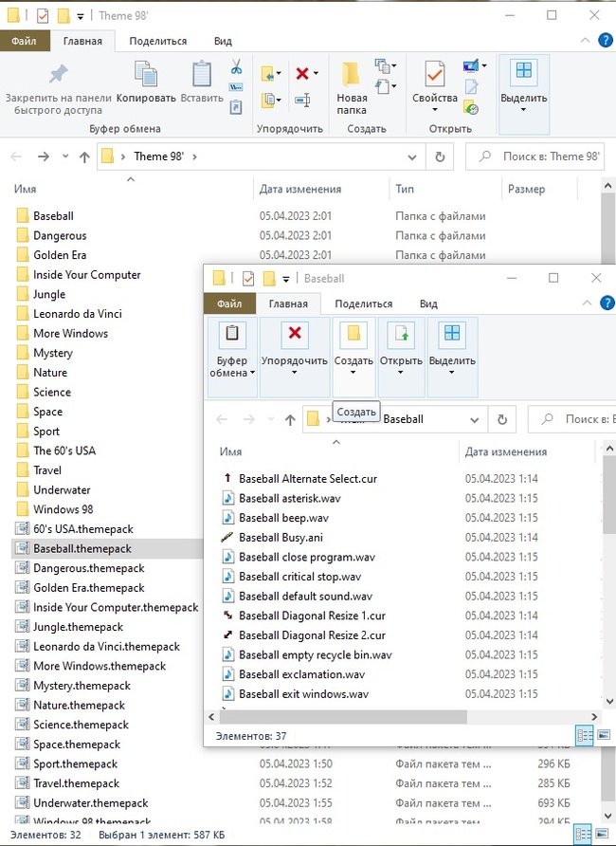Select the Leonardo da Vinci folder
The height and width of the screenshot is (846, 616).
[x=77, y=314]
